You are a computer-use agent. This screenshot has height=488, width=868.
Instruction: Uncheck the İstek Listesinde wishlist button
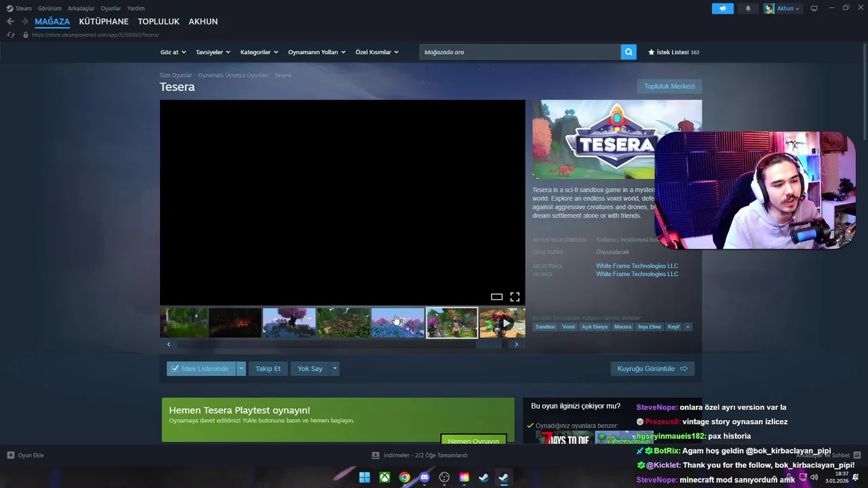pos(201,369)
